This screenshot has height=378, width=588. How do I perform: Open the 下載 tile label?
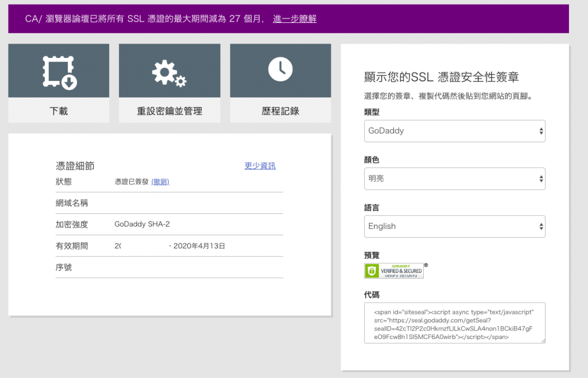(59, 111)
